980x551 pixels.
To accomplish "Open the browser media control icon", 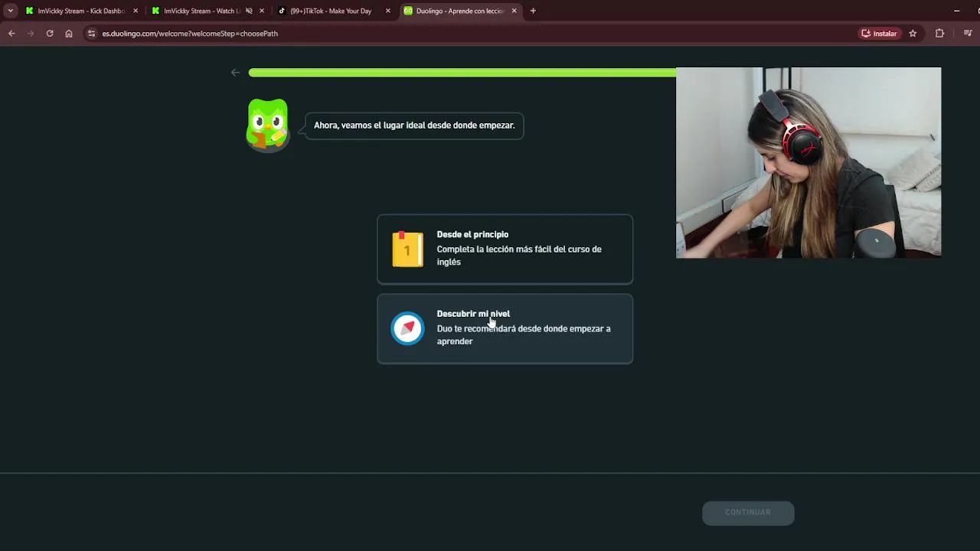I will click(968, 34).
